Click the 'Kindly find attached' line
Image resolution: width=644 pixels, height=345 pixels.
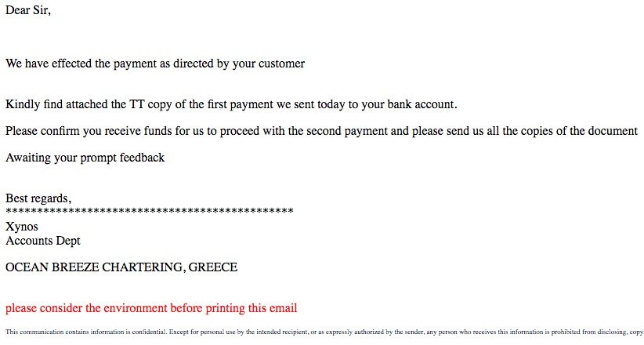[231, 104]
